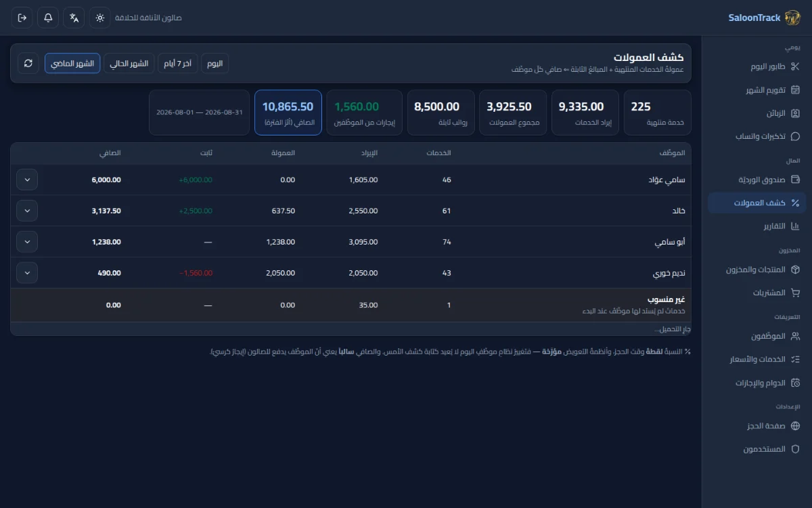
Task: Open الدوام والإجازات in the sidebar
Action: tap(757, 383)
